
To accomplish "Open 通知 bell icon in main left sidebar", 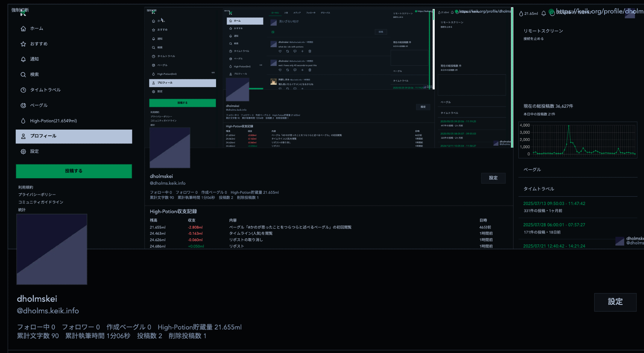I will pos(23,59).
